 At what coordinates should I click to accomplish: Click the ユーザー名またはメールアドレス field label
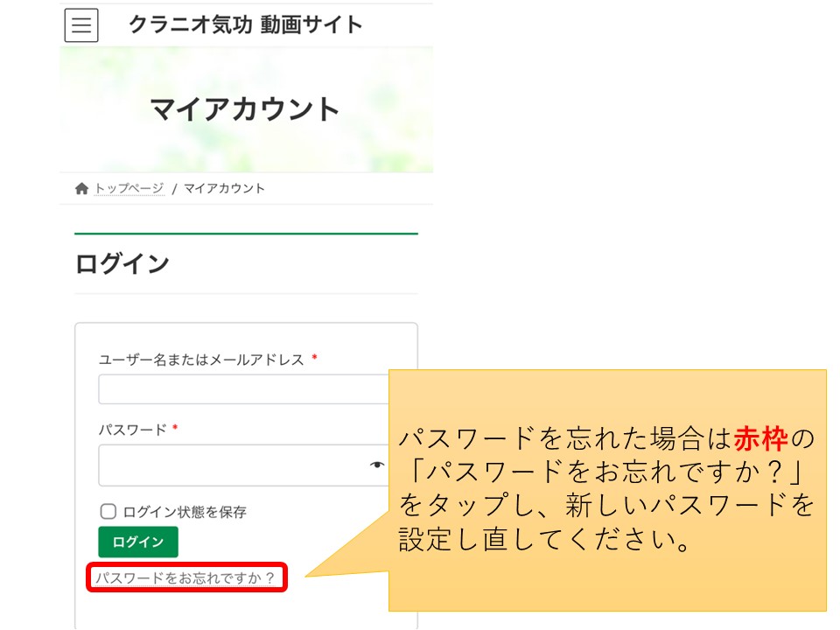pyautogui.click(x=201, y=360)
